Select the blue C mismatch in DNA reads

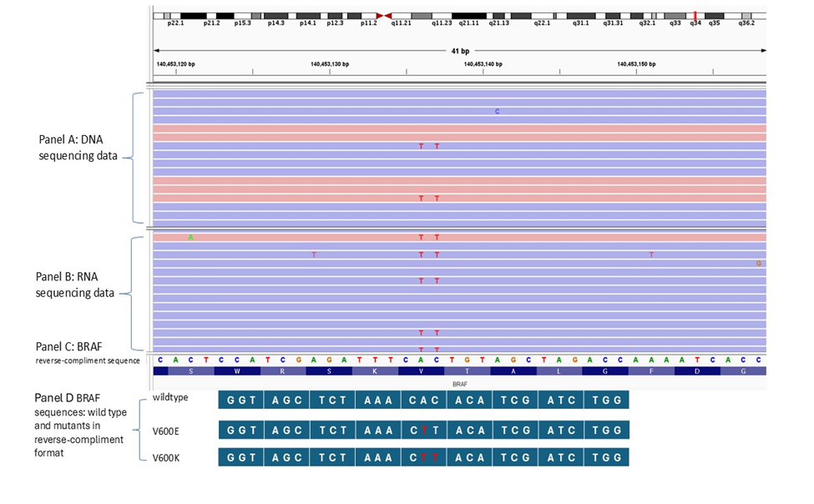point(498,111)
